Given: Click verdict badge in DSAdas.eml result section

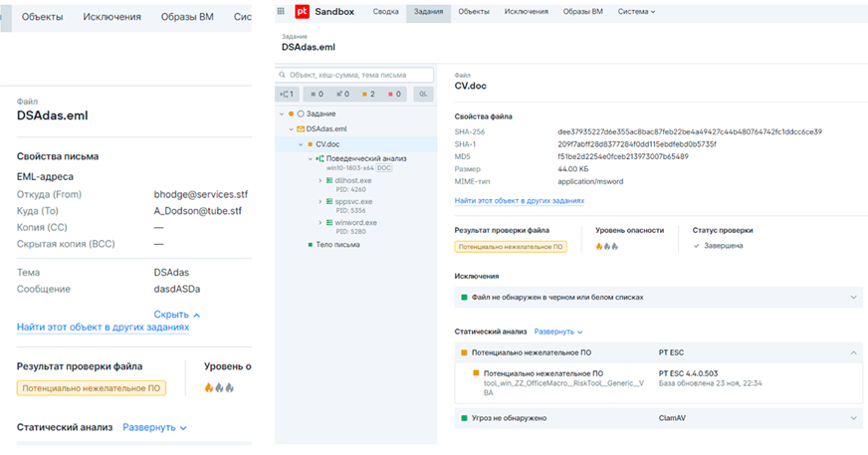Looking at the screenshot, I should (x=92, y=388).
